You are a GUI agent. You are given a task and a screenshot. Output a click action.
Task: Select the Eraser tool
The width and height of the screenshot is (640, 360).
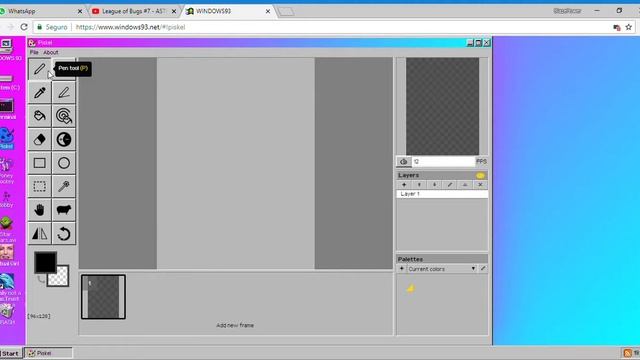(40, 140)
